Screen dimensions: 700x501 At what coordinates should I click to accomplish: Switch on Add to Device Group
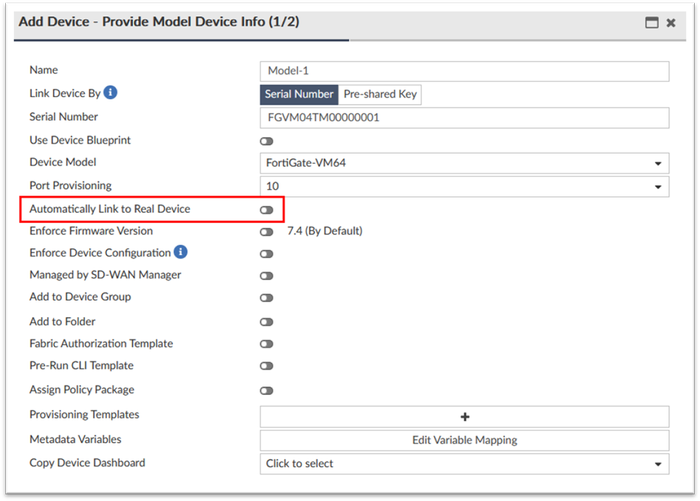click(x=266, y=298)
